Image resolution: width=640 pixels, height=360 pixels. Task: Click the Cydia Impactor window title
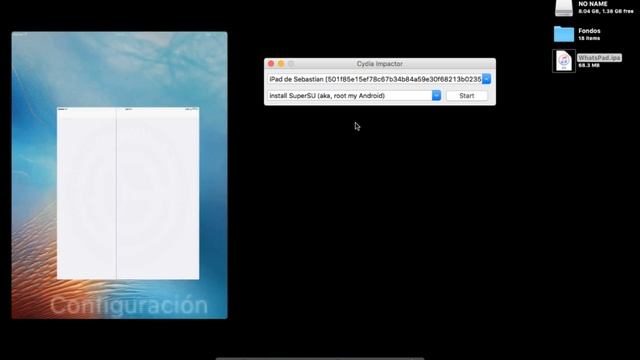pos(380,64)
